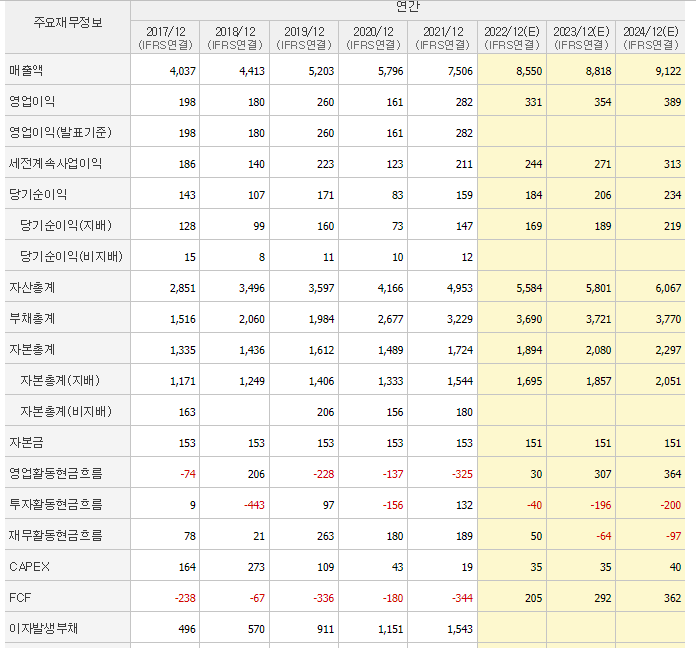Click the 영업이익 estimate 331
Viewport: 696px width, 648px height.
(534, 102)
